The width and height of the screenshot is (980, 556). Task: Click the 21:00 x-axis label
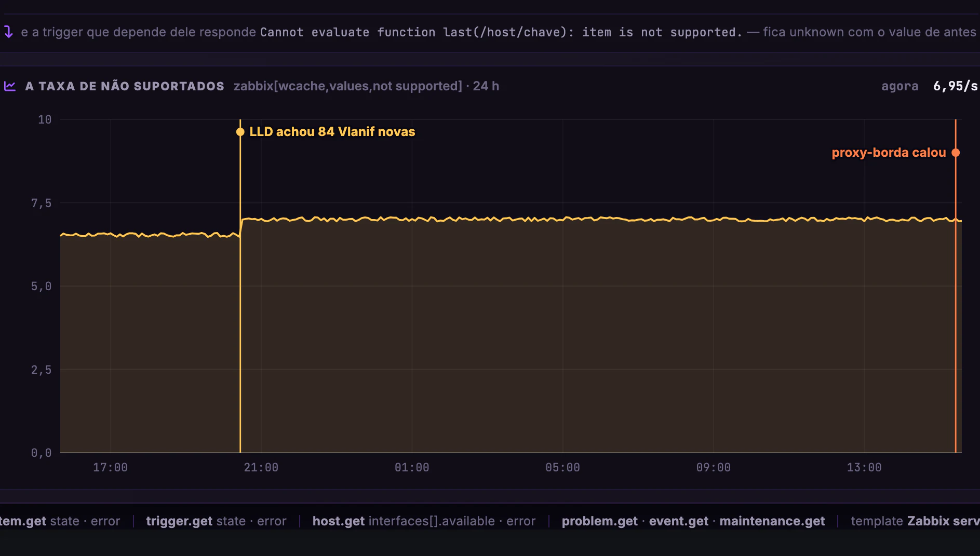click(x=261, y=468)
